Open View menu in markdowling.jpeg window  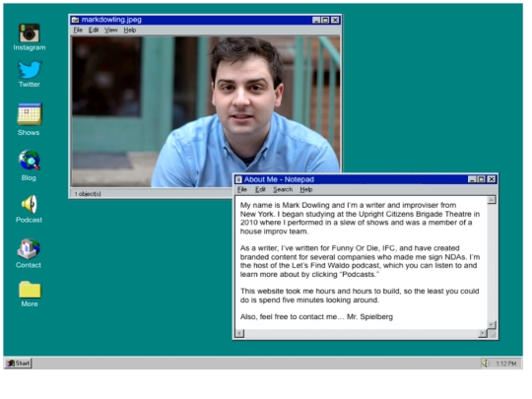(x=111, y=30)
